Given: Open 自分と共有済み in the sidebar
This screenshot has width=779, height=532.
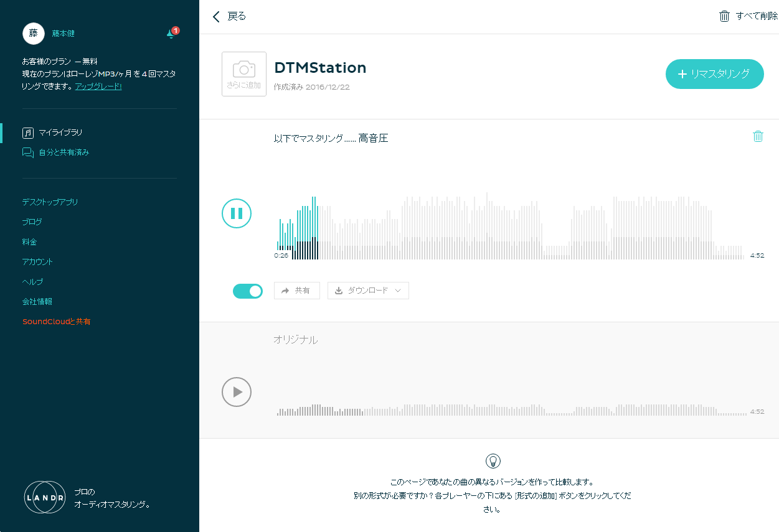Looking at the screenshot, I should coord(64,152).
